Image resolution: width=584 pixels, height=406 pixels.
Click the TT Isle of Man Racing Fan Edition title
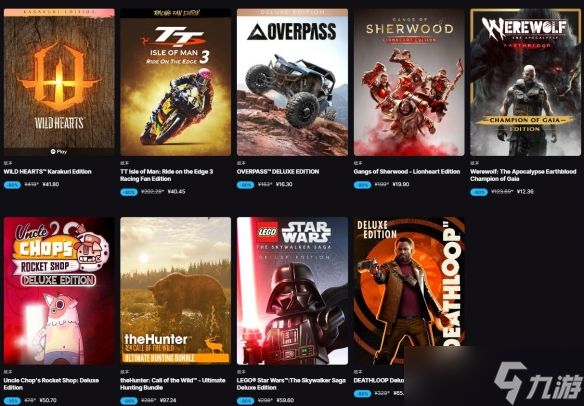(x=166, y=175)
